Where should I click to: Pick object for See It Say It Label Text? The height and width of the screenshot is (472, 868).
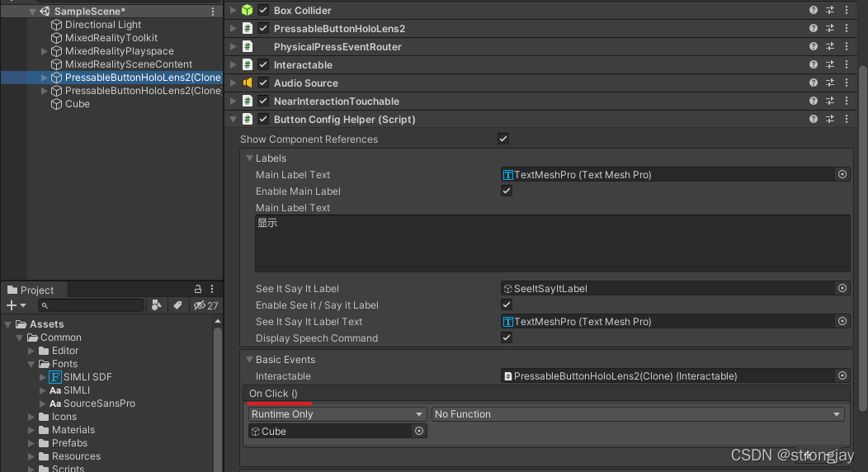point(842,322)
